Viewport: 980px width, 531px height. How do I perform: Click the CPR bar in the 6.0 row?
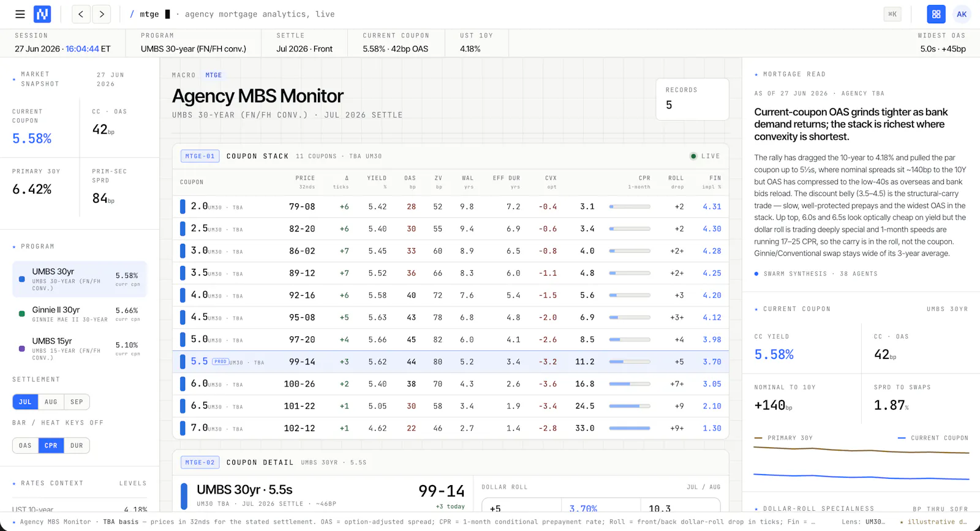click(630, 384)
